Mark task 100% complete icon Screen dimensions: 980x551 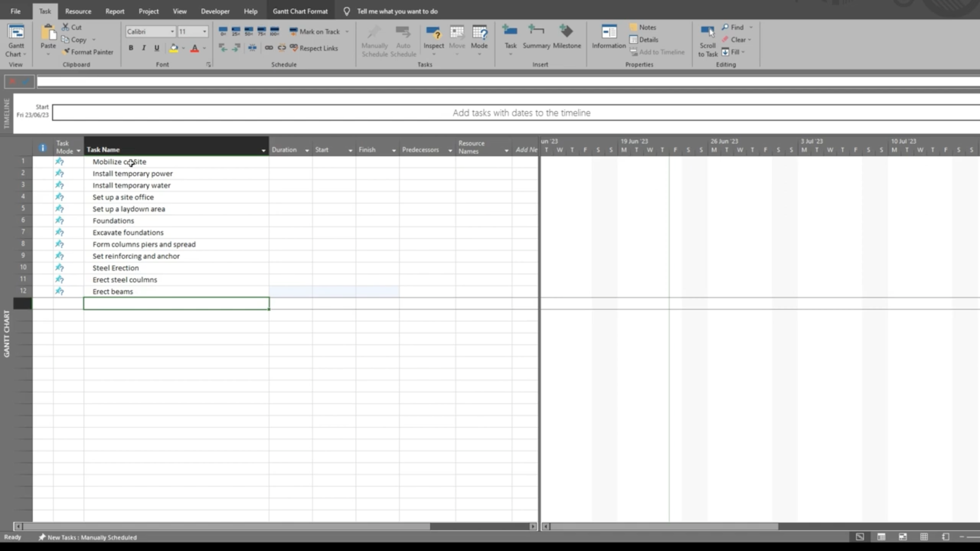coord(275,32)
